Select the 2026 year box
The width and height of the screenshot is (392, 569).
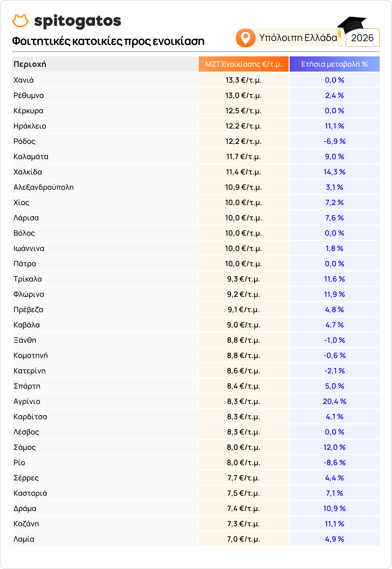point(362,38)
